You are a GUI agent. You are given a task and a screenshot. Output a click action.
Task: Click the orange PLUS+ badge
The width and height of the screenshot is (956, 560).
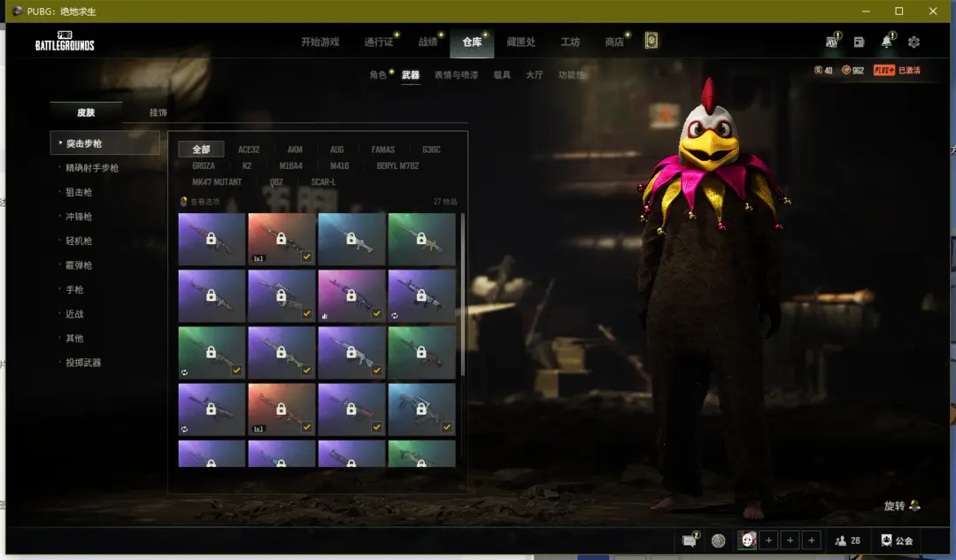(x=883, y=70)
